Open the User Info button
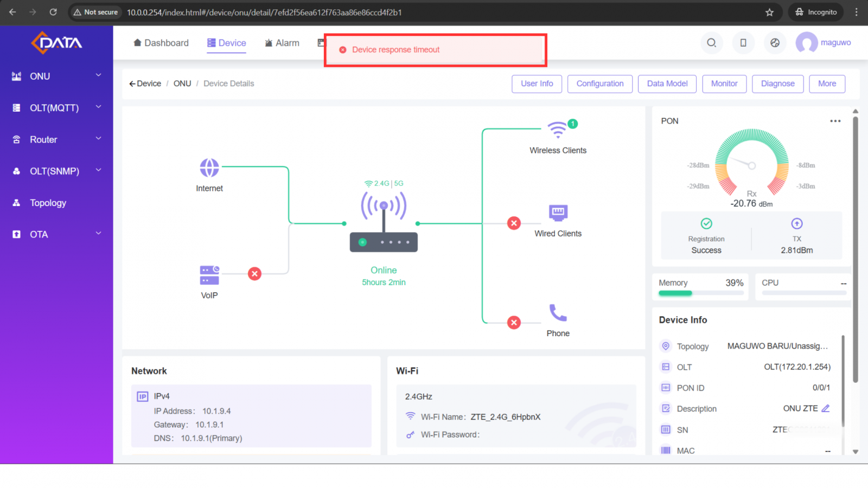This screenshot has height=488, width=868. (x=537, y=84)
